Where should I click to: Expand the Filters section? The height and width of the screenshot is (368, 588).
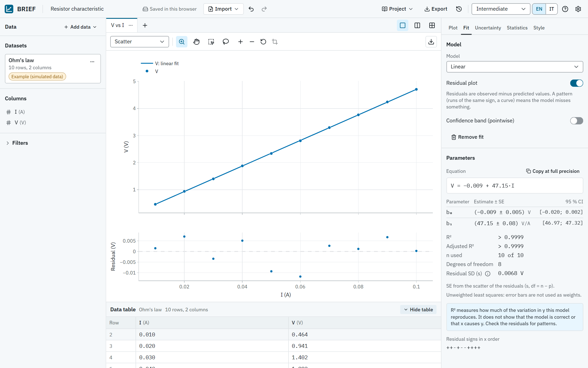17,143
